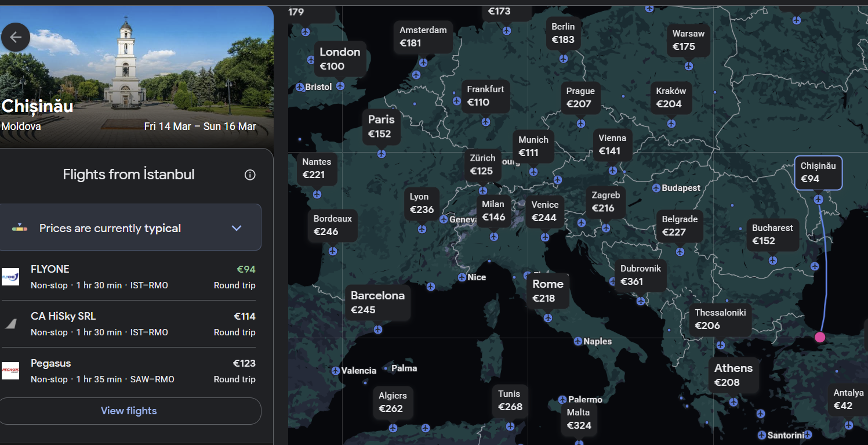Select the Bristol airport icon
The width and height of the screenshot is (868, 445).
pyautogui.click(x=300, y=87)
